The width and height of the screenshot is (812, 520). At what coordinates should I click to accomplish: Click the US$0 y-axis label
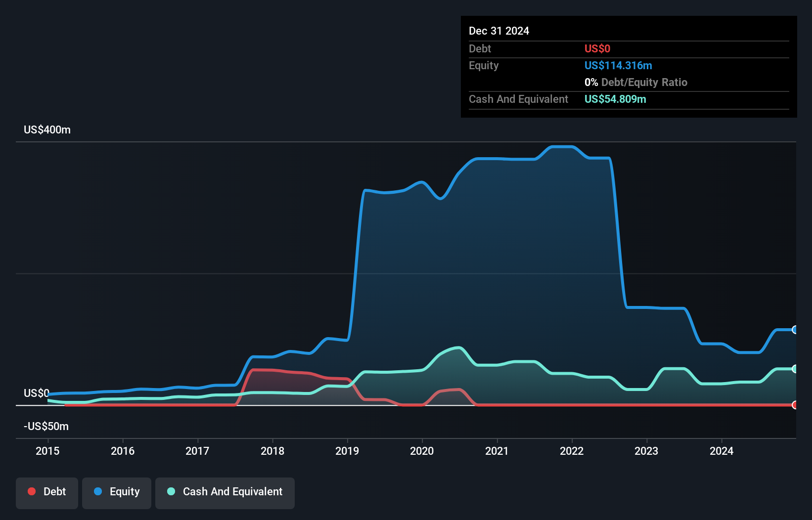click(37, 393)
